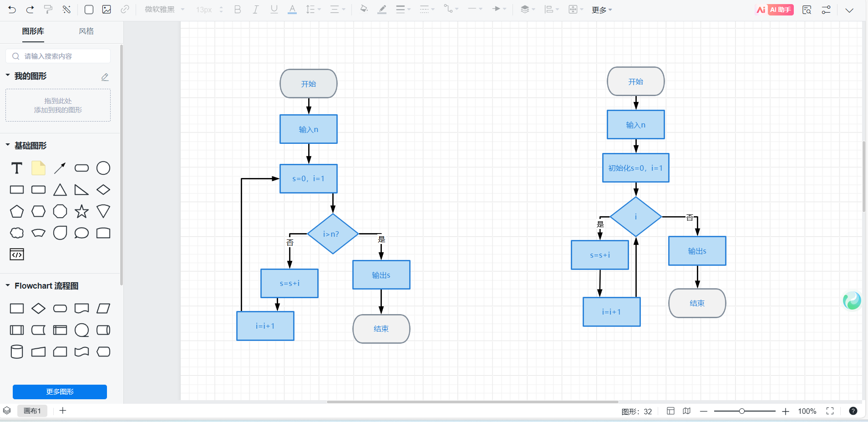Screen dimensions: 868x422
Task: Open the fill color bucket
Action: point(364,10)
